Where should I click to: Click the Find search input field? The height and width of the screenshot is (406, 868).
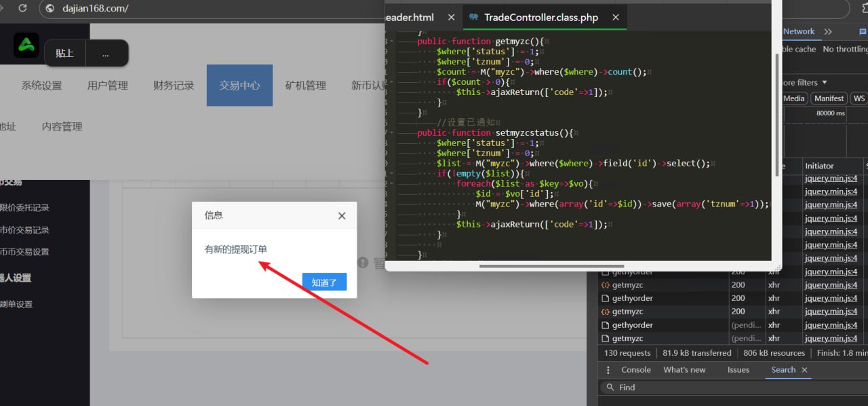[732, 388]
